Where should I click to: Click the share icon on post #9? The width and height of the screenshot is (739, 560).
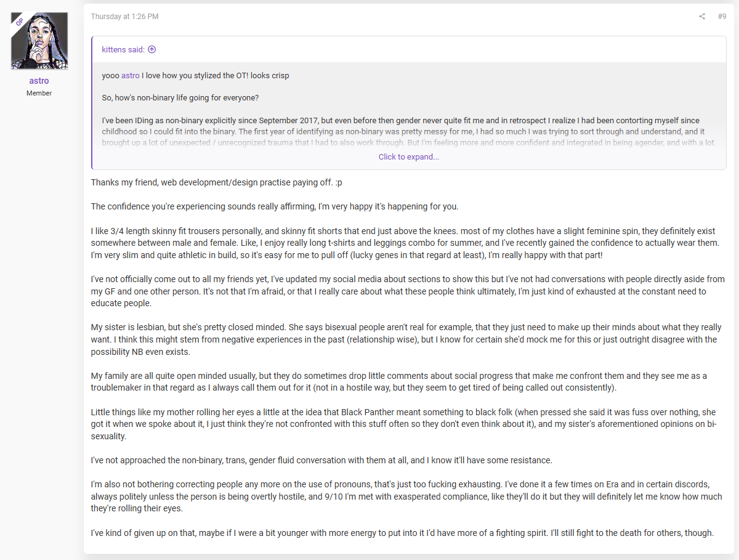(x=702, y=17)
